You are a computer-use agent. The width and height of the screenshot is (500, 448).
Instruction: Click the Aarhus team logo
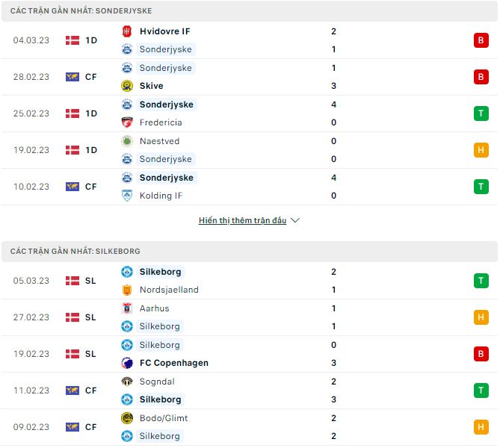126,308
